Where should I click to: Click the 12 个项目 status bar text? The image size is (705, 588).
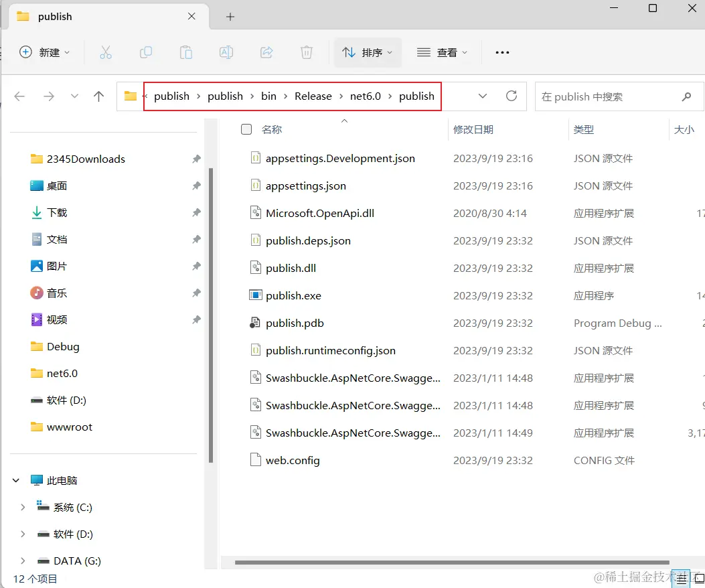coord(35,579)
